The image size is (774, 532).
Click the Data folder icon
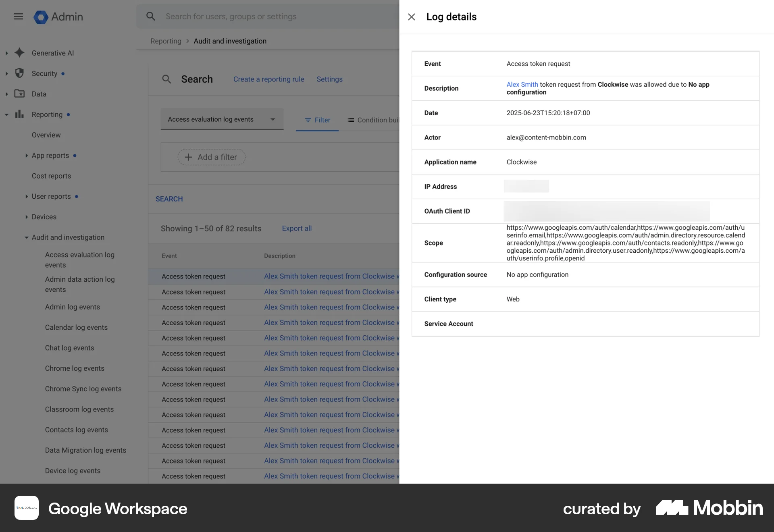point(19,94)
